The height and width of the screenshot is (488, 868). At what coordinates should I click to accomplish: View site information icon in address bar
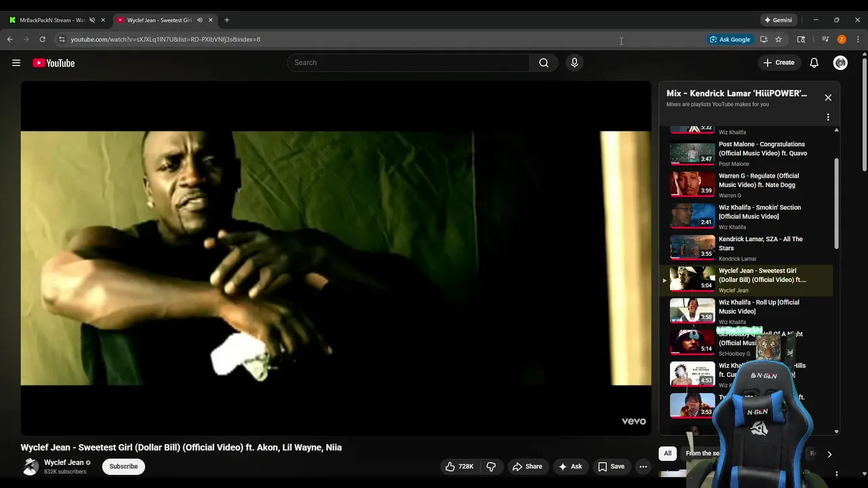62,39
